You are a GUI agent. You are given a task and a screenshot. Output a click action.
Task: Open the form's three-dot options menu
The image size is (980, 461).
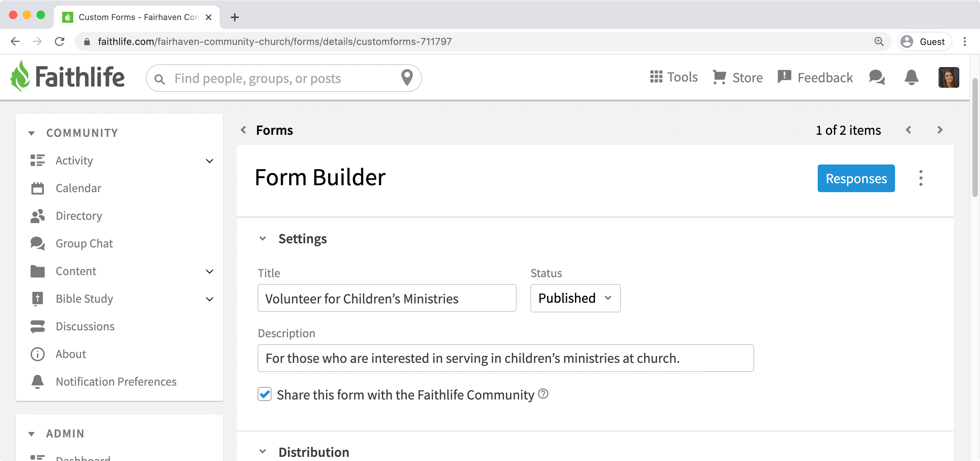click(x=921, y=178)
